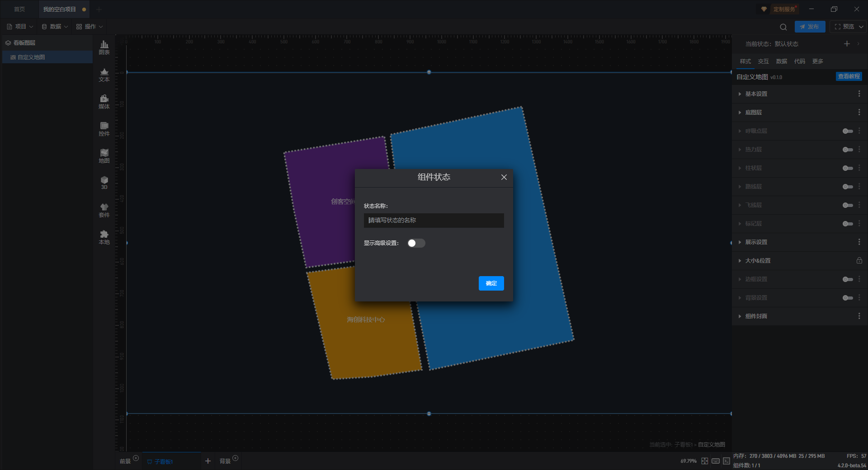
Task: Open the 3D components panel
Action: [x=104, y=183]
